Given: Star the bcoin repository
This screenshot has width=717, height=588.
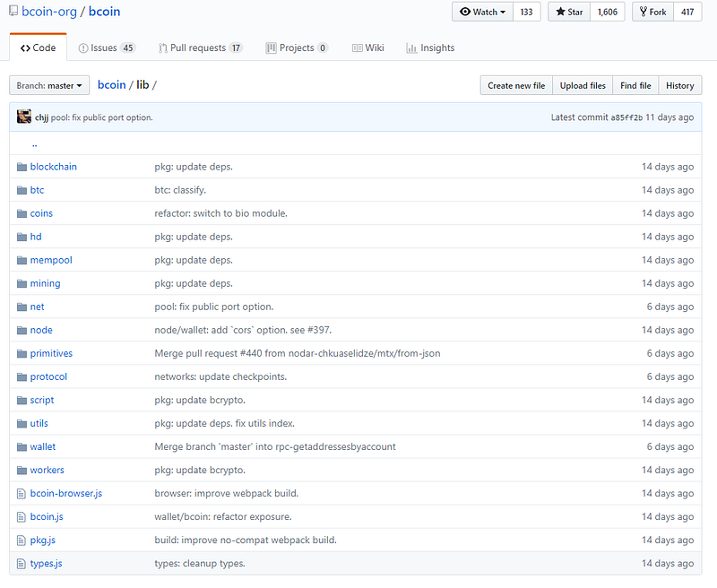Looking at the screenshot, I should pyautogui.click(x=569, y=13).
